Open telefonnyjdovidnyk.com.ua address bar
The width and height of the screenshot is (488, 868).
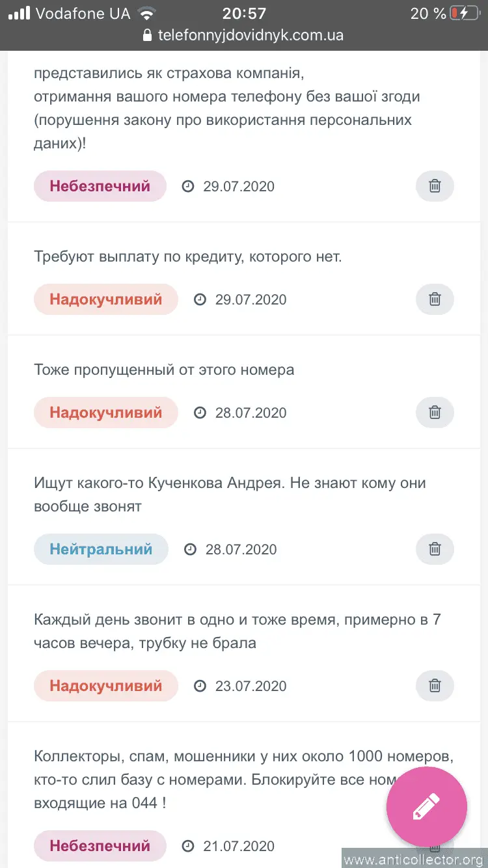[251, 35]
